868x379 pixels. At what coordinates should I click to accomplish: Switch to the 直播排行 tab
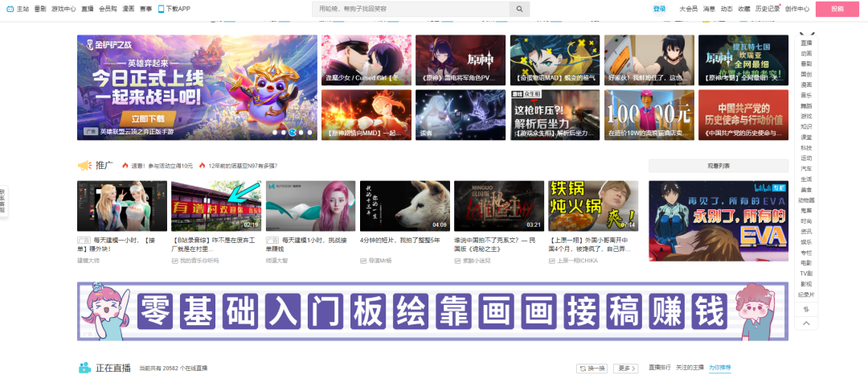(659, 368)
